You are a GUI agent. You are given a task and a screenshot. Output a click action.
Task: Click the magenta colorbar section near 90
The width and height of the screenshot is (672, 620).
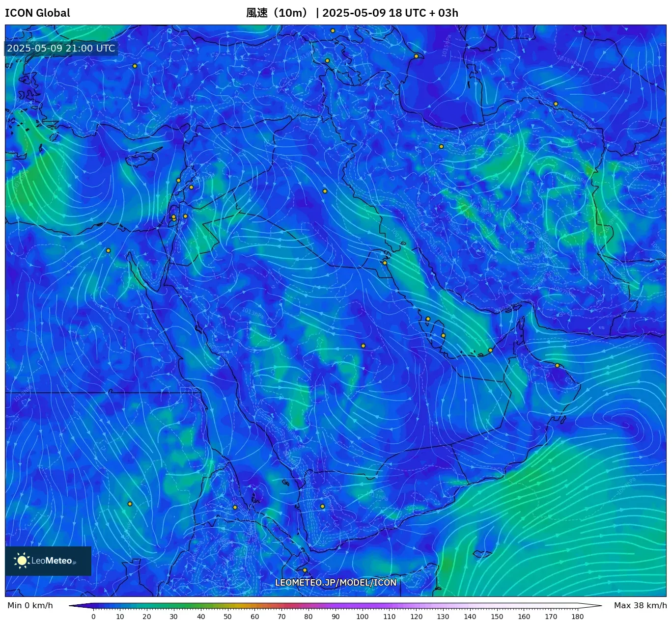[336, 606]
